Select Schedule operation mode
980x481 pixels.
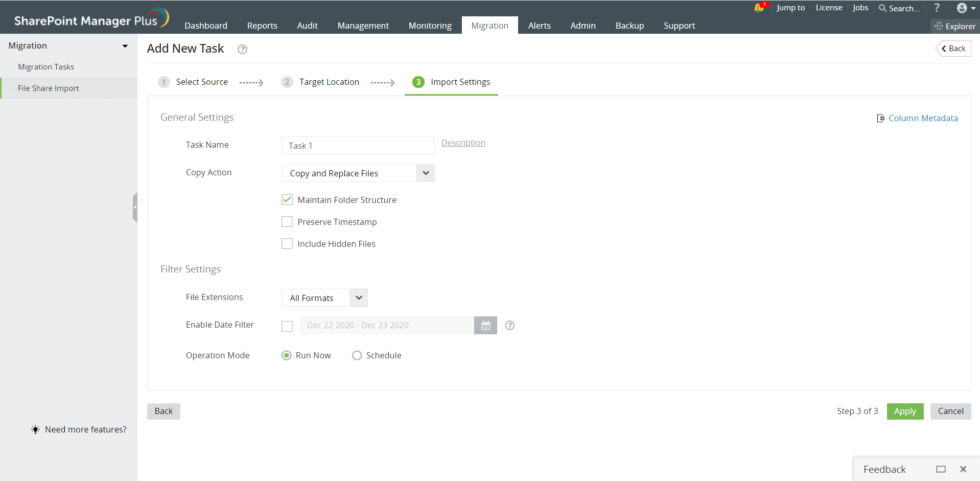click(x=357, y=355)
